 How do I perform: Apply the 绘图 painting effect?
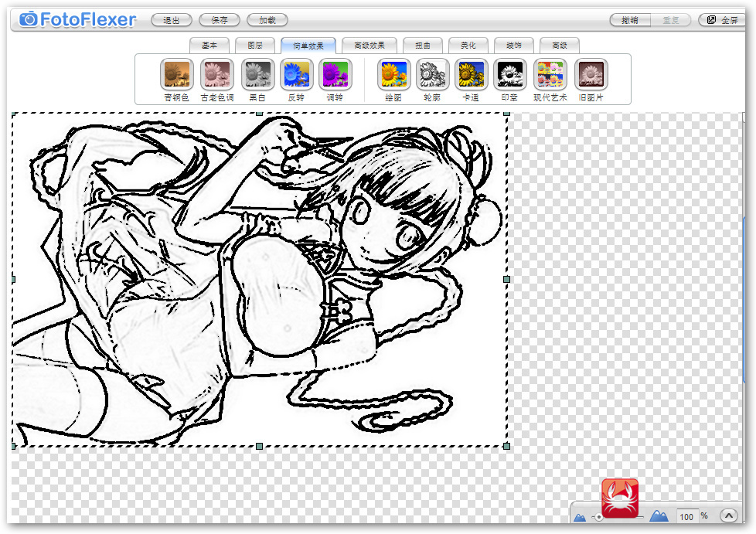pyautogui.click(x=393, y=74)
